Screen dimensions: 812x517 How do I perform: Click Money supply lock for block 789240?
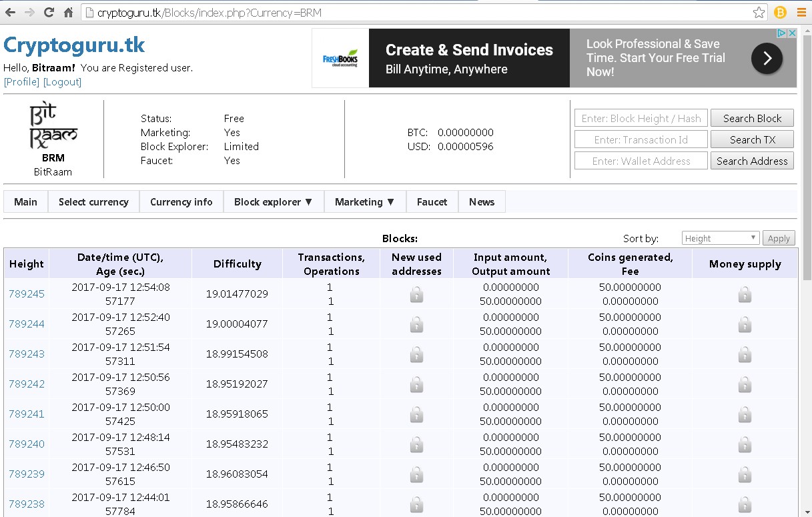click(745, 444)
